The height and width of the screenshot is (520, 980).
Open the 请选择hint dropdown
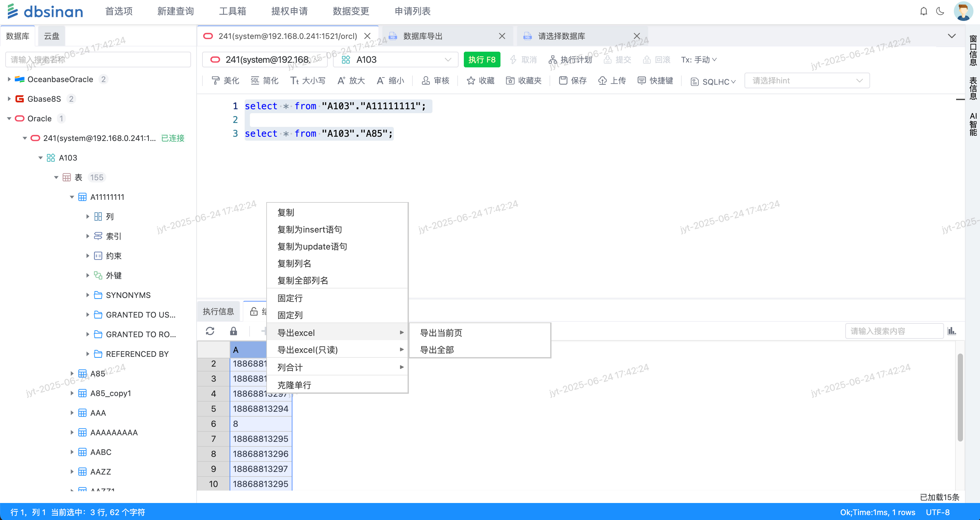[x=807, y=81]
